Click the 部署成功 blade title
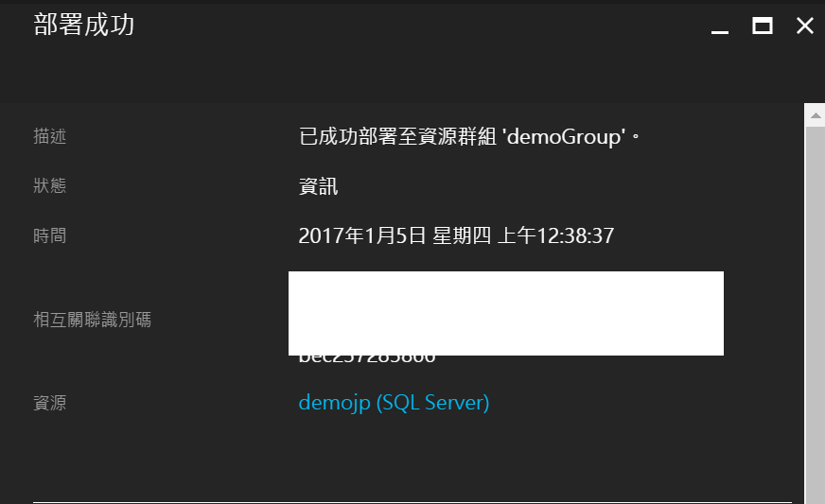The width and height of the screenshot is (825, 504). (84, 26)
